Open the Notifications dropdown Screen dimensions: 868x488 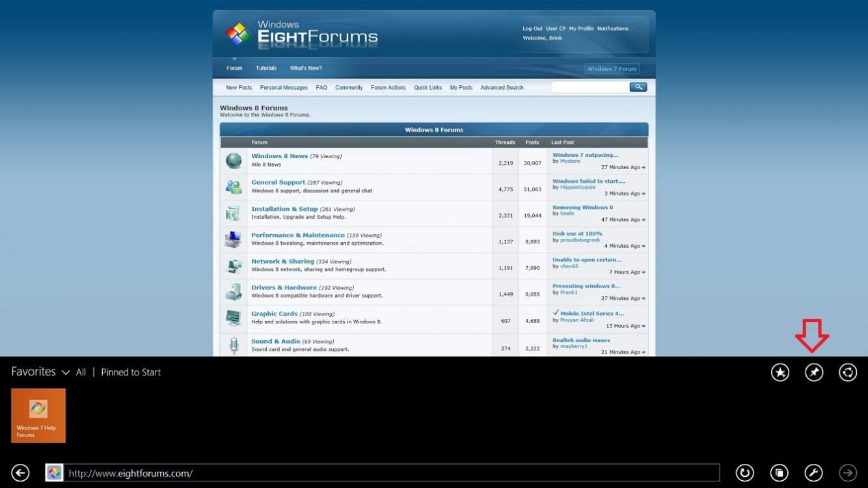[x=614, y=29]
